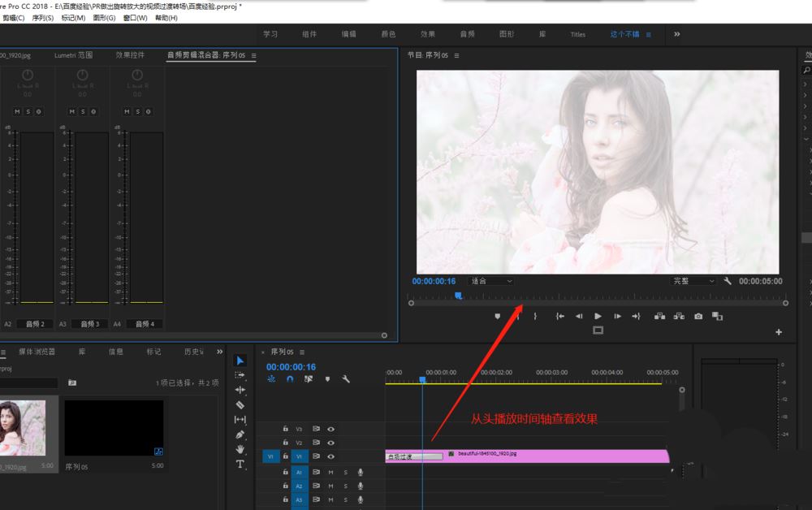Hide track V1 with eye icon
The height and width of the screenshot is (510, 812).
[330, 456]
